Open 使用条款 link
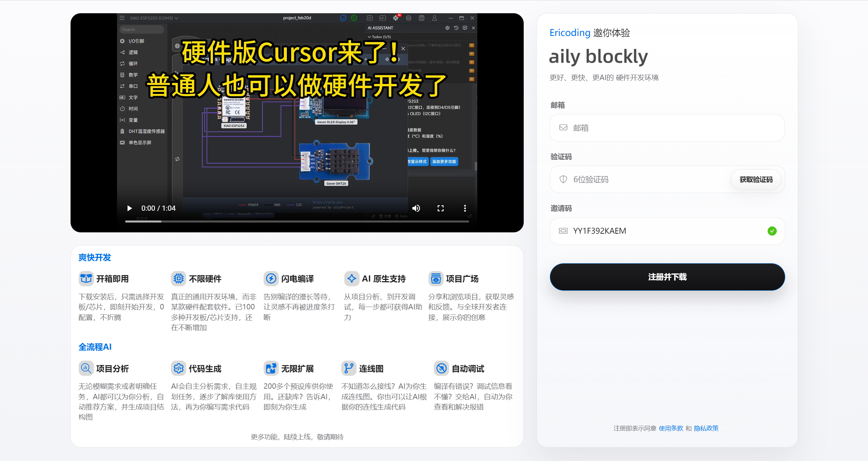This screenshot has width=868, height=461. coord(671,428)
